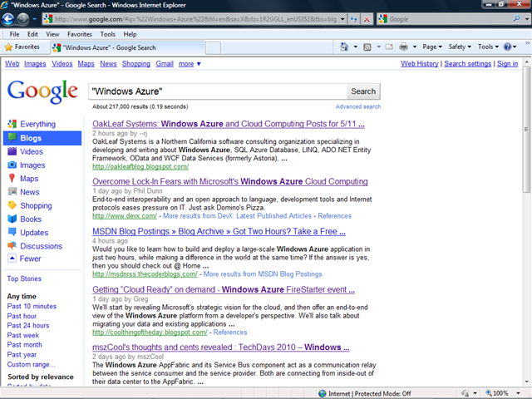The width and height of the screenshot is (532, 399).
Task: Open the Custom range date filter
Action: click(31, 364)
